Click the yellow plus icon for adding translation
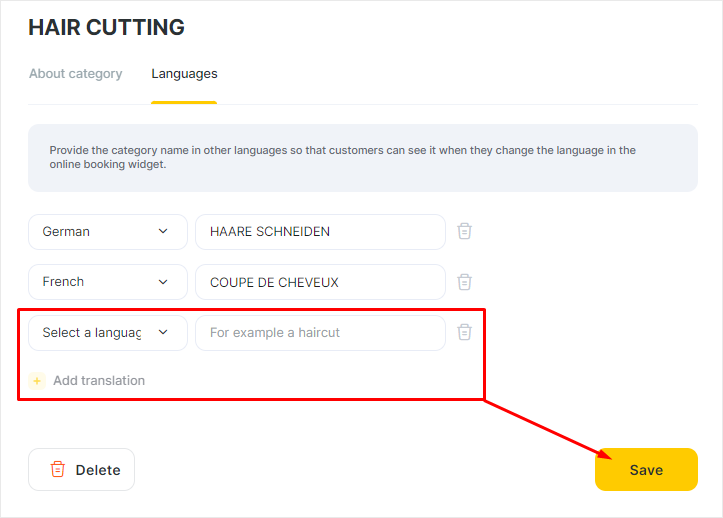Screen dimensions: 723x518 pos(37,381)
